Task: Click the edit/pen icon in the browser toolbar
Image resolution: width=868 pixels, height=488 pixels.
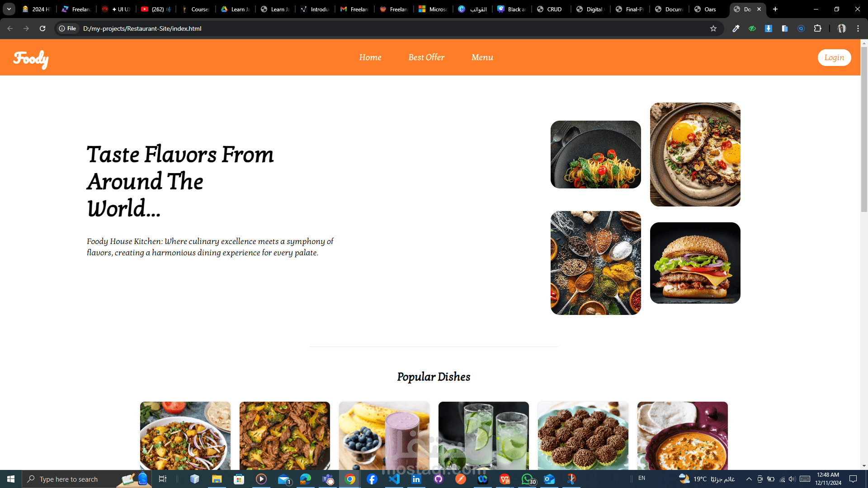Action: pyautogui.click(x=736, y=28)
